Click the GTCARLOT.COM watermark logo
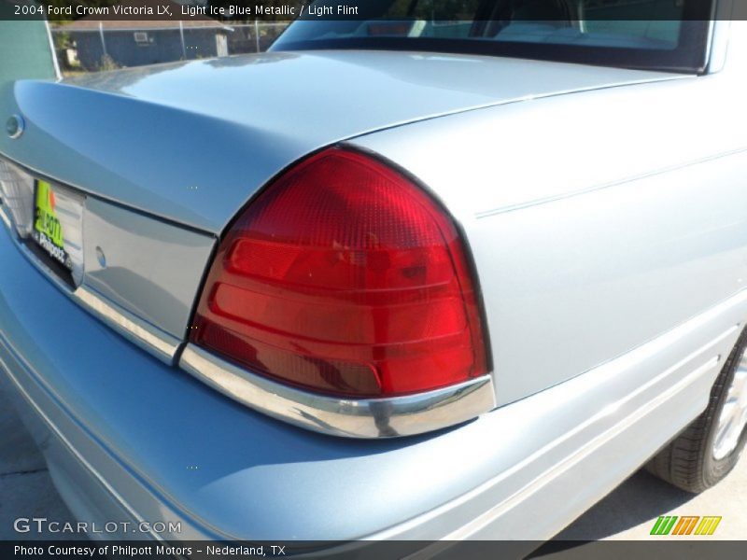747x560 pixels. pos(97,526)
